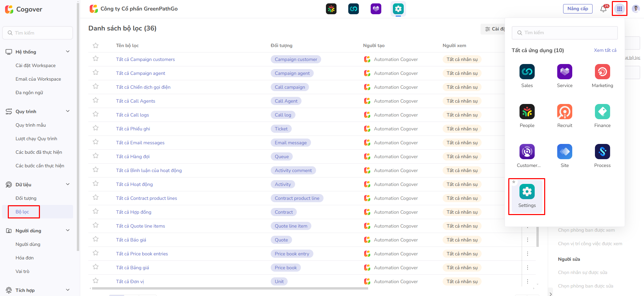The height and width of the screenshot is (296, 644).
Task: Collapse the Người dùng section
Action: point(68,230)
